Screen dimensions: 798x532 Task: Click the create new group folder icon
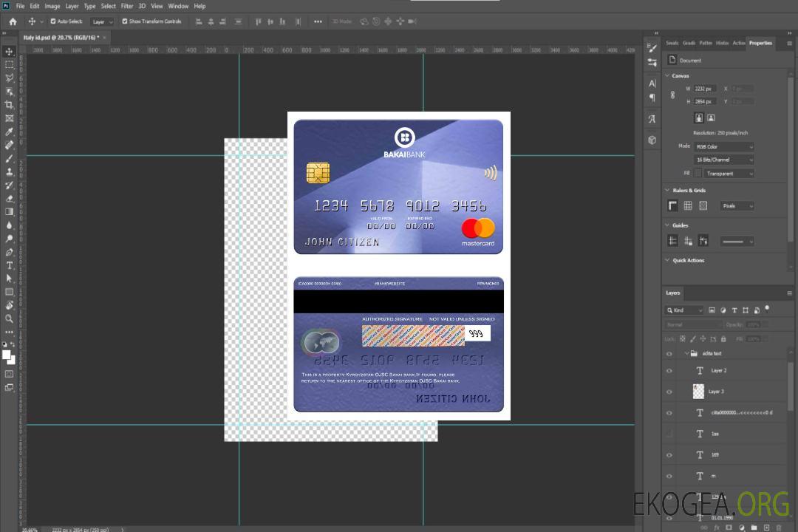pyautogui.click(x=754, y=528)
